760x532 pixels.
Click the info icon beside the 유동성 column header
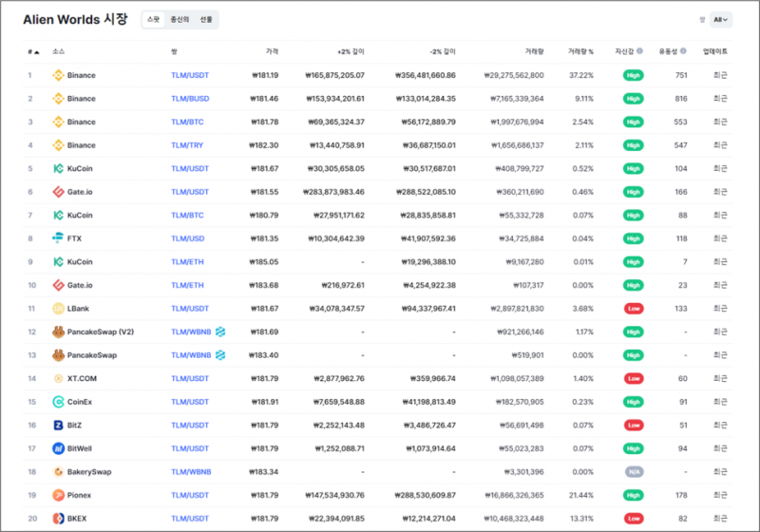683,51
